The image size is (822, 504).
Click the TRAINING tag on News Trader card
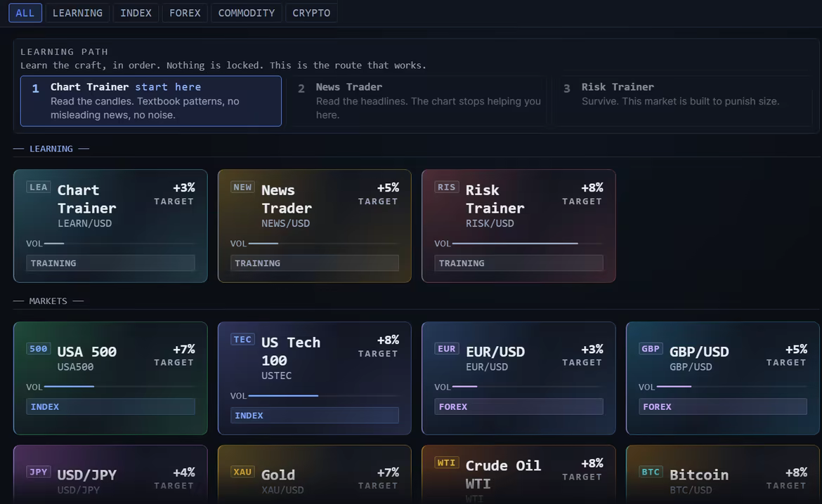tap(315, 263)
